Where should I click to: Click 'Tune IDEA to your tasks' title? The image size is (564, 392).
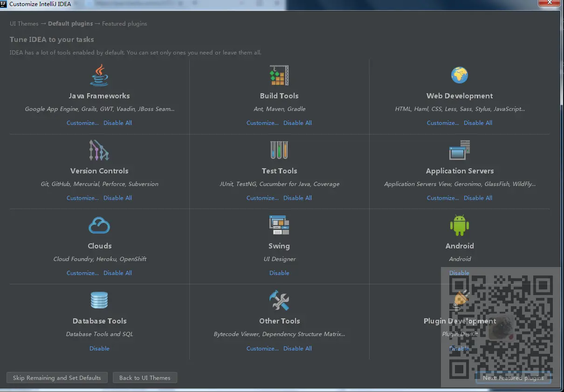[52, 40]
